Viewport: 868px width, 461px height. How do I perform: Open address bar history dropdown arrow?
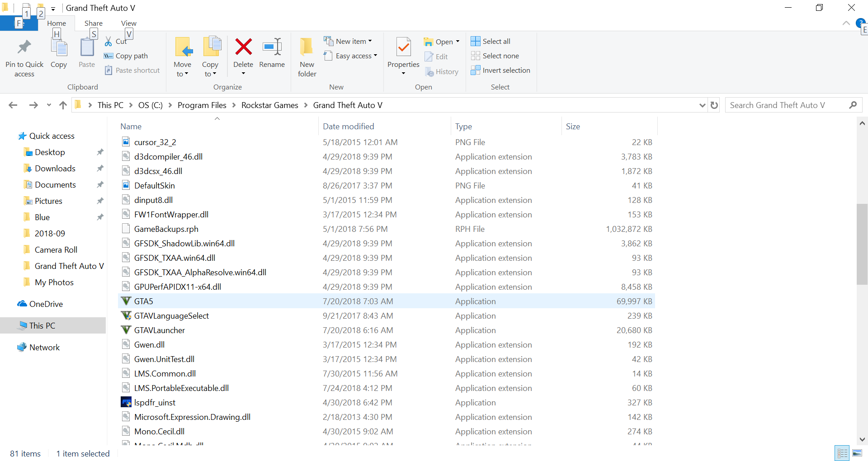[x=702, y=105]
